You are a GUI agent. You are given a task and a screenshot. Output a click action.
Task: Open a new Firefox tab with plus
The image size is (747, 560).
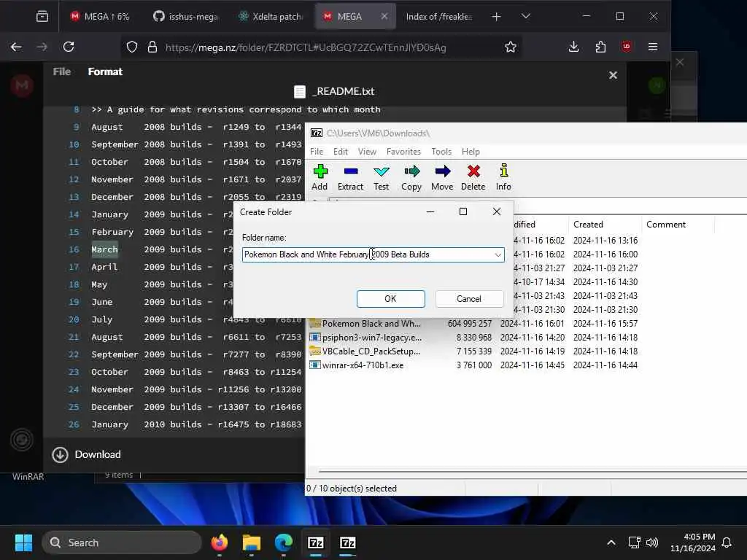point(496,17)
